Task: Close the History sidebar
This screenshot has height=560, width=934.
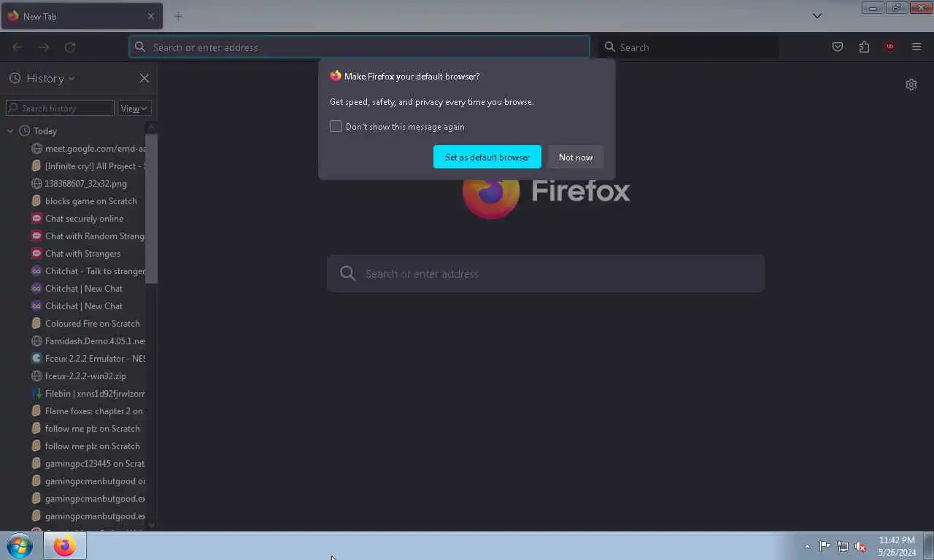Action: pos(144,78)
